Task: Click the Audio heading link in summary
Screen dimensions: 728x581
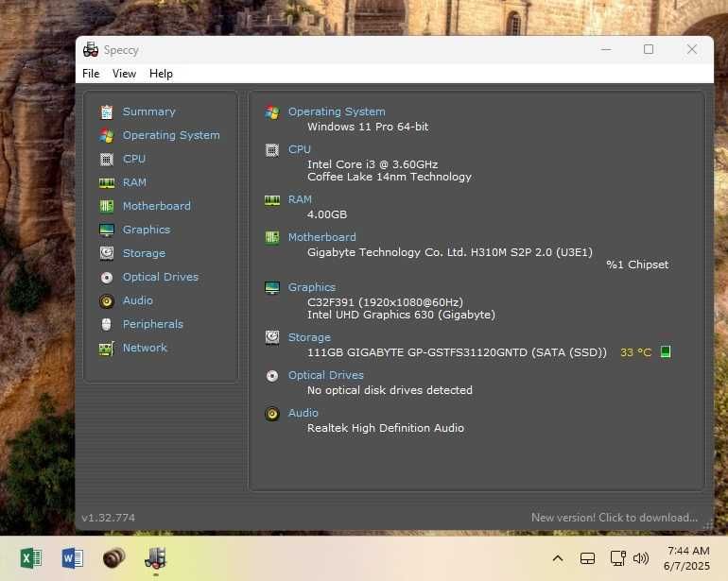Action: pyautogui.click(x=303, y=413)
